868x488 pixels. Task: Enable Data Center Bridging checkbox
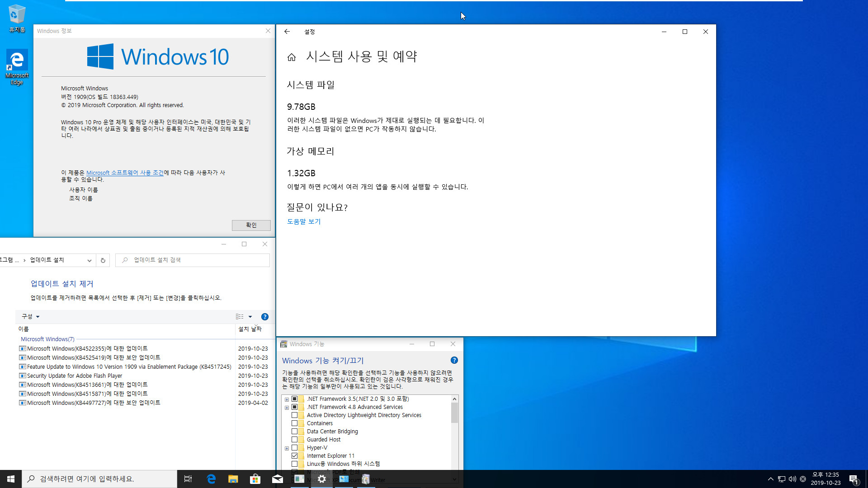coord(295,432)
